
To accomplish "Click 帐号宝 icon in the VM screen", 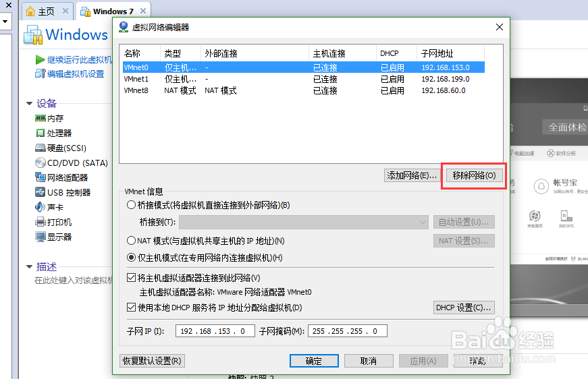I will pyautogui.click(x=541, y=186).
